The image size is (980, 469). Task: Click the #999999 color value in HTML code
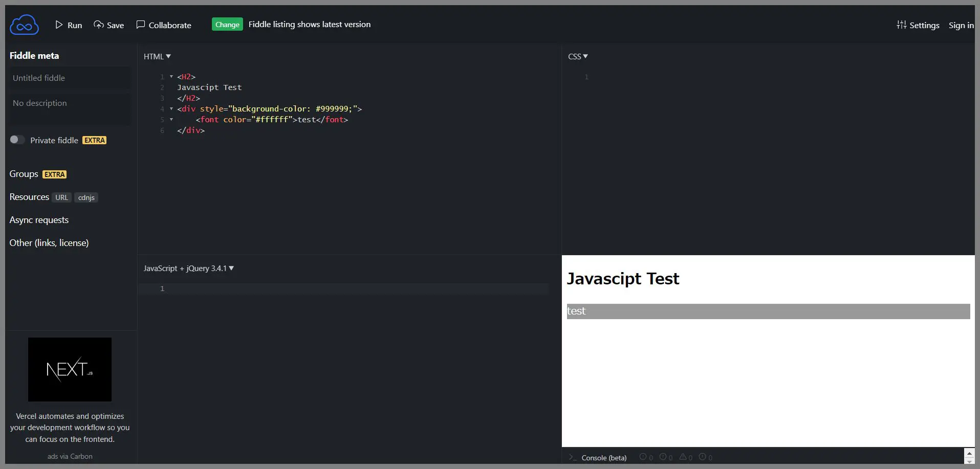click(332, 109)
